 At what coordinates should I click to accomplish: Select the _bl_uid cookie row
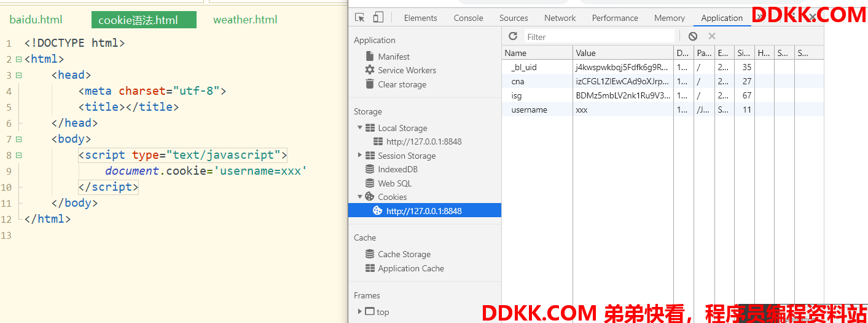663,67
